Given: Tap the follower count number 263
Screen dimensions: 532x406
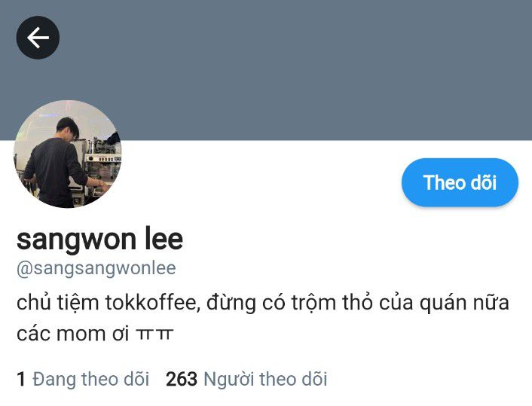Looking at the screenshot, I should pyautogui.click(x=182, y=379).
